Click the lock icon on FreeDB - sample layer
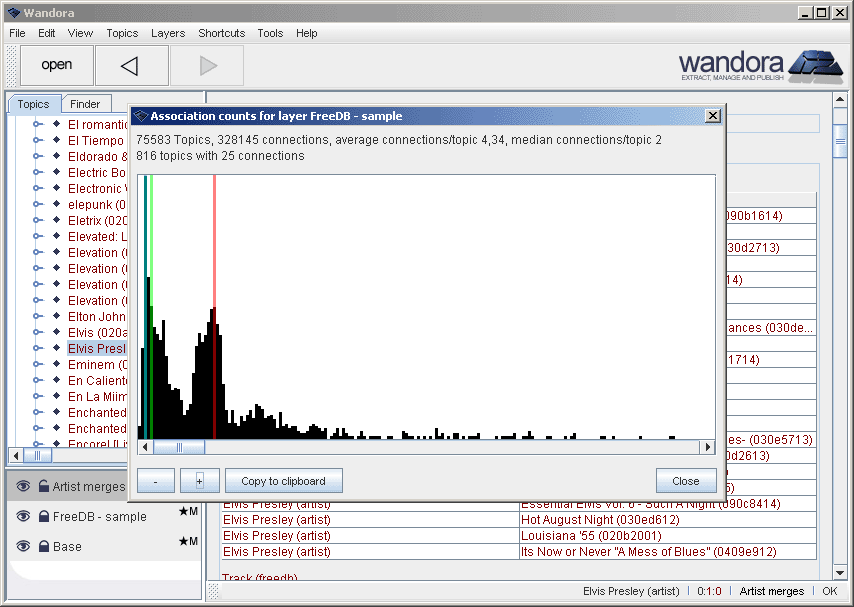This screenshot has width=854, height=607. pos(44,517)
